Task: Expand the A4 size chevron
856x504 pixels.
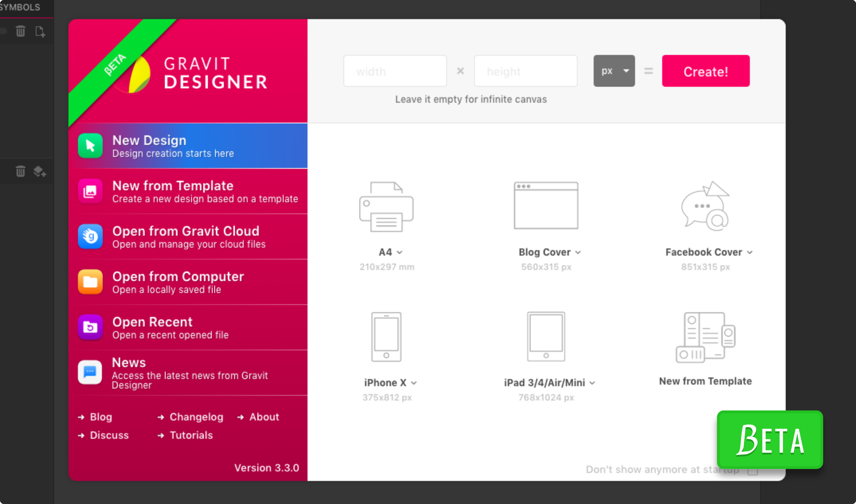Action: tap(400, 252)
